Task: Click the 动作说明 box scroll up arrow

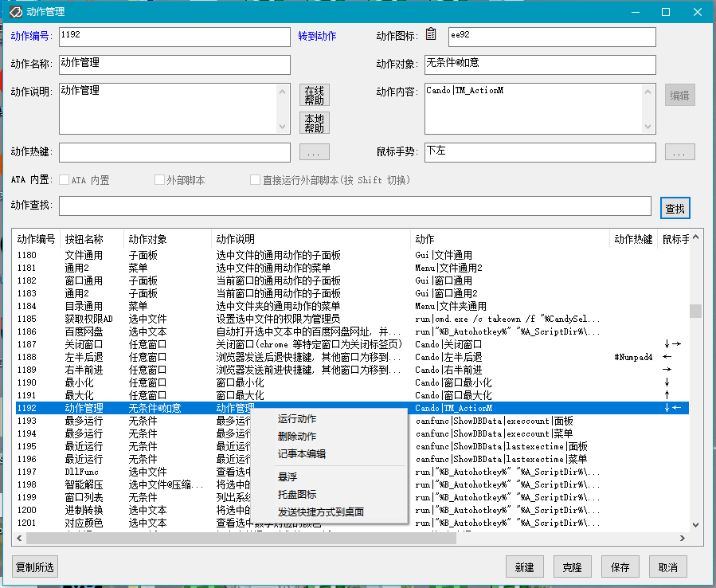Action: point(282,92)
